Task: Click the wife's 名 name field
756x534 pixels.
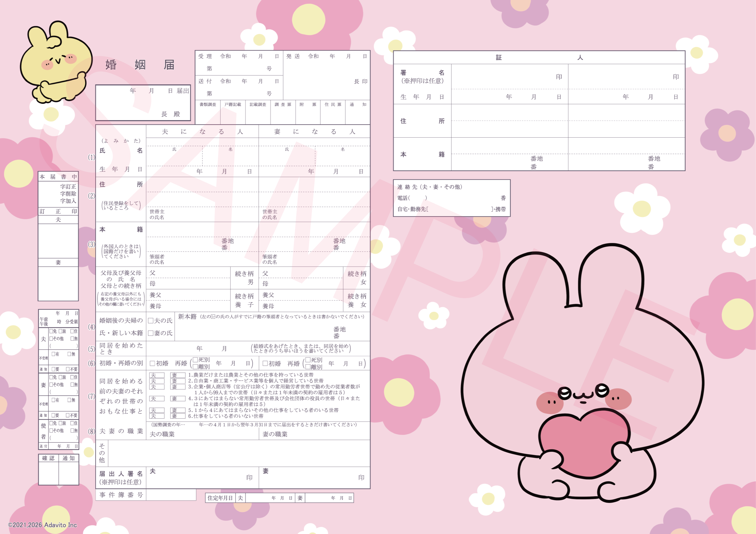Action: pyautogui.click(x=343, y=156)
